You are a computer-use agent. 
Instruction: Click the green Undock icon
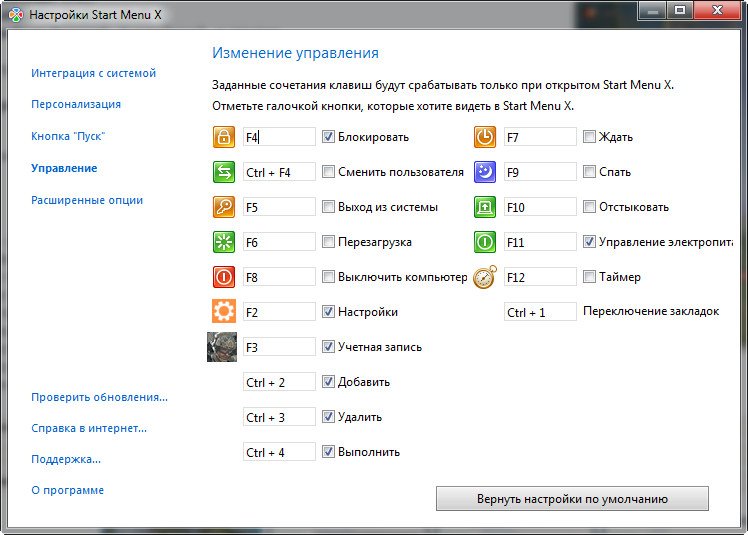point(485,207)
